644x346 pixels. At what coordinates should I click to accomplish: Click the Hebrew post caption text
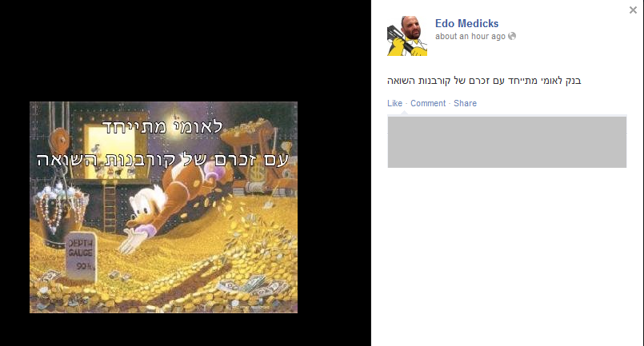[x=484, y=81]
